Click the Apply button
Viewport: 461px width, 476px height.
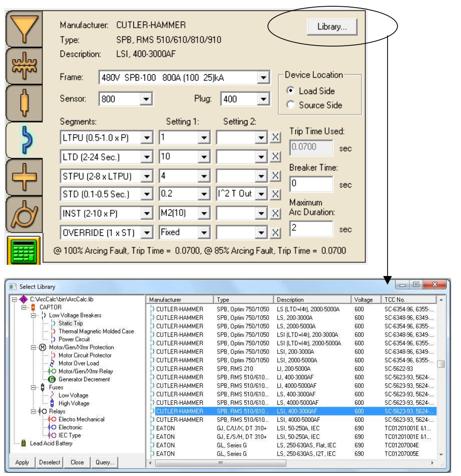coord(22,462)
